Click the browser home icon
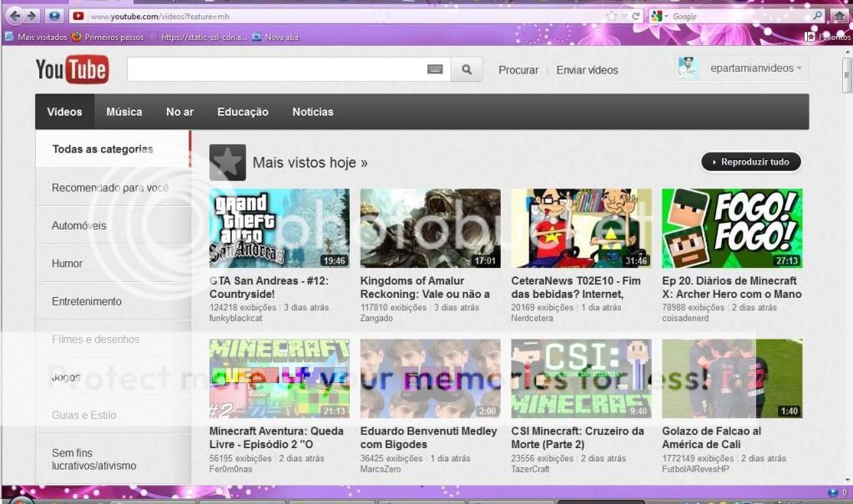853x504 pixels. 839,16
